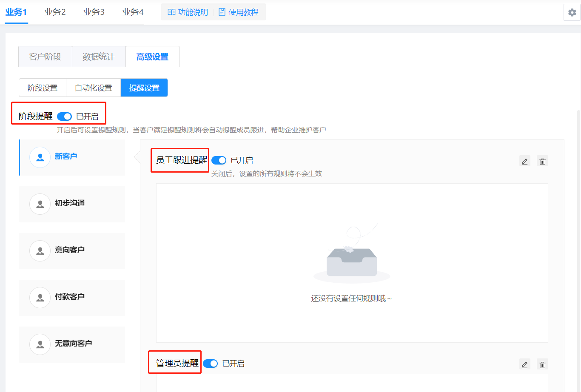Click the 关闭后，设置的所有规则将不会生效 hint
The width and height of the screenshot is (581, 392).
(x=267, y=173)
